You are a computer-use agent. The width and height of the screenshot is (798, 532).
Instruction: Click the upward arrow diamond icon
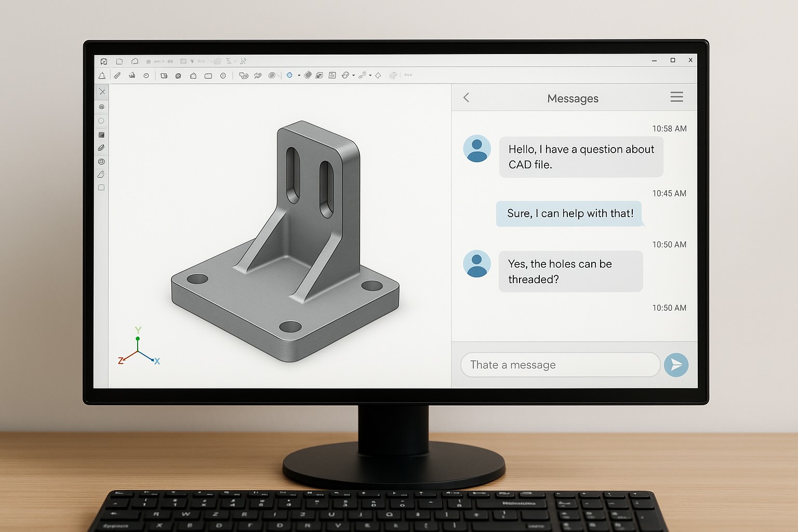click(378, 75)
